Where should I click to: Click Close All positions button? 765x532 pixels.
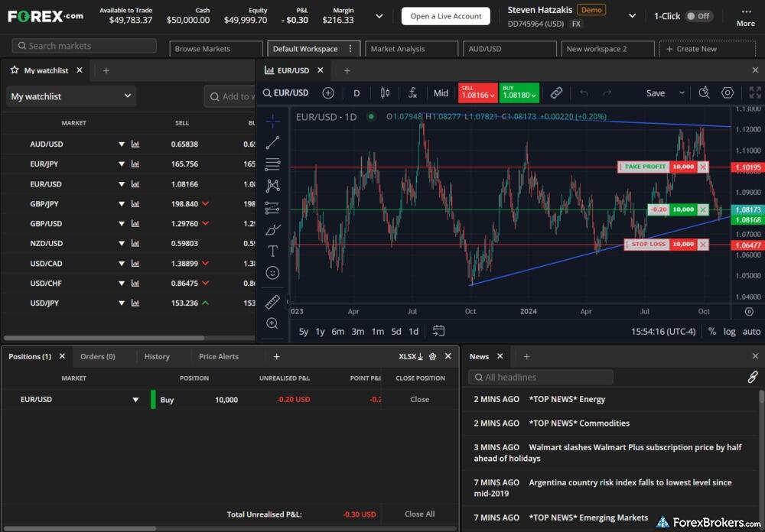419,514
